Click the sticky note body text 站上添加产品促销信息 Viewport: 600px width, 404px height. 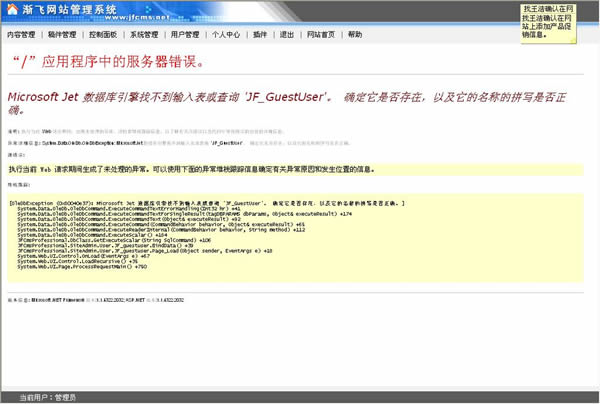tap(546, 30)
